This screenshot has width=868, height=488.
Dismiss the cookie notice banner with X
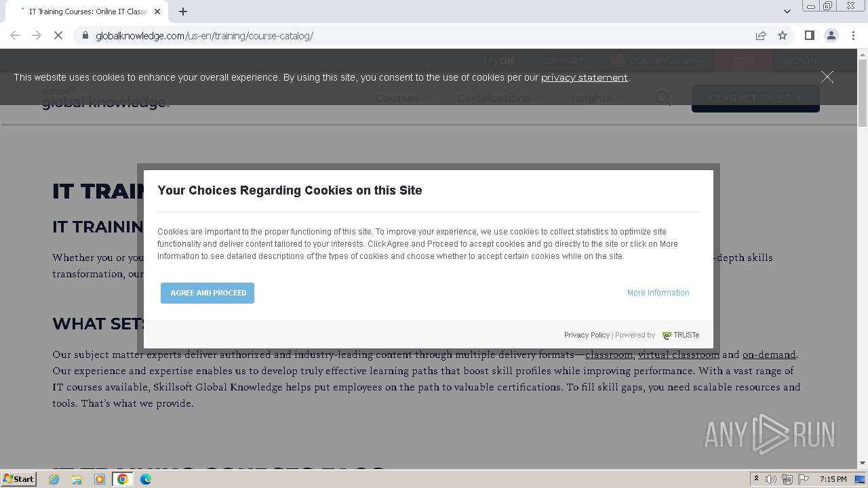827,77
